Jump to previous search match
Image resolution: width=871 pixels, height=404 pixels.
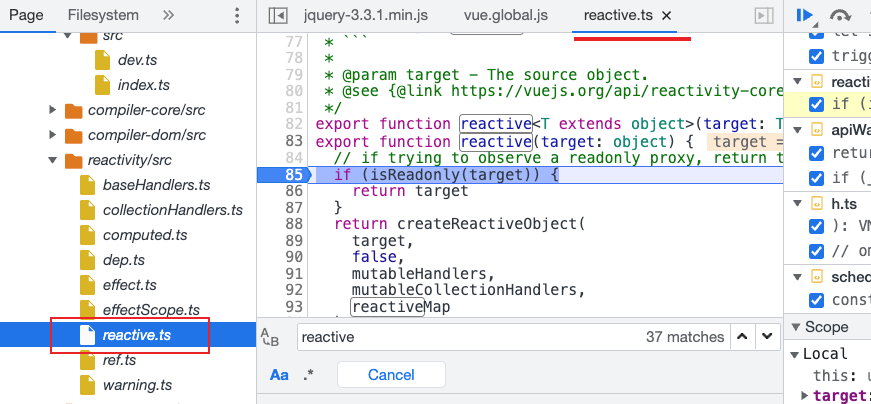(742, 337)
